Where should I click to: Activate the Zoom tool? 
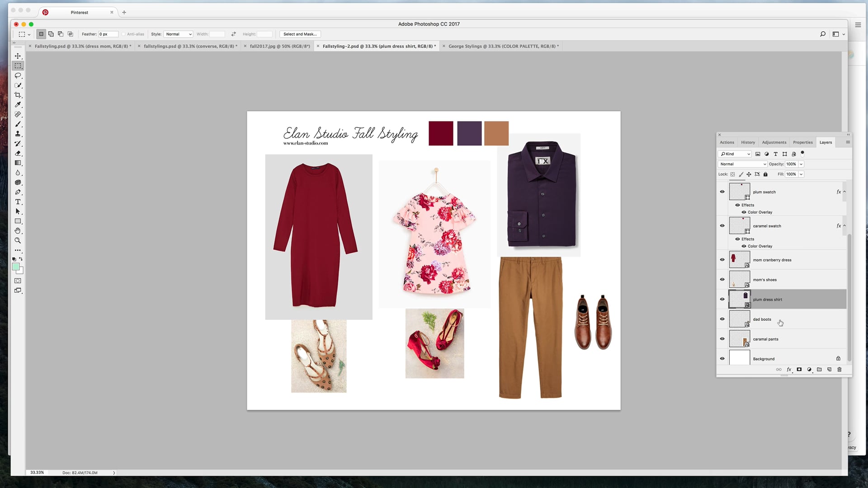[18, 240]
